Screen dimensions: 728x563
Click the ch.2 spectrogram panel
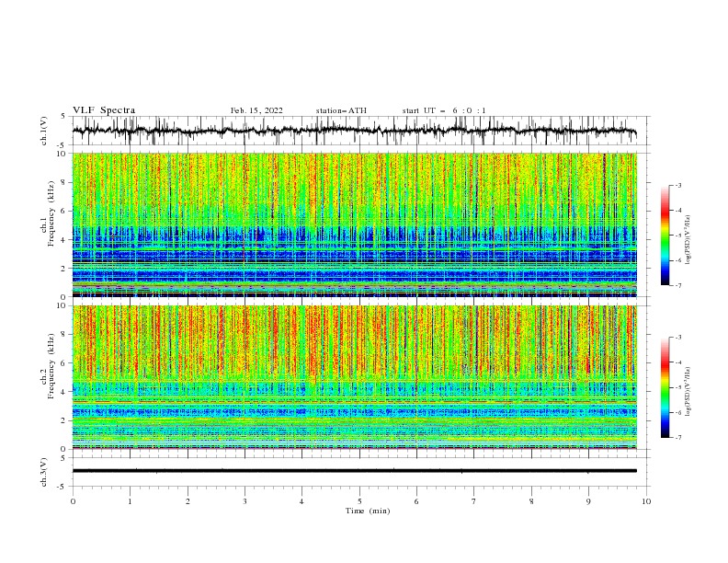tap(355, 377)
